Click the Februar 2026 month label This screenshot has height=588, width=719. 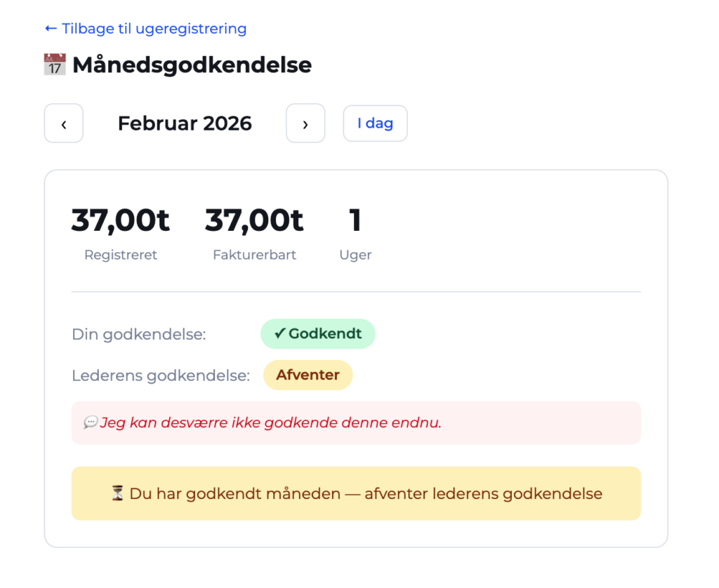pos(185,123)
